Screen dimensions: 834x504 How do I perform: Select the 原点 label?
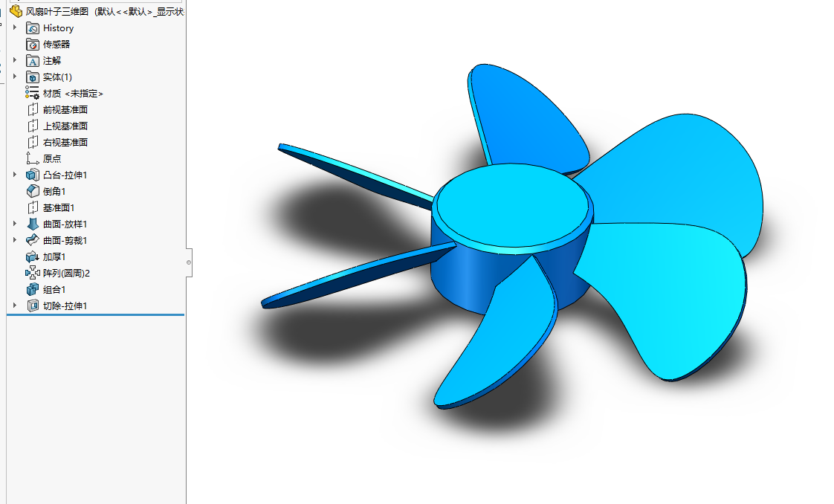(x=52, y=159)
